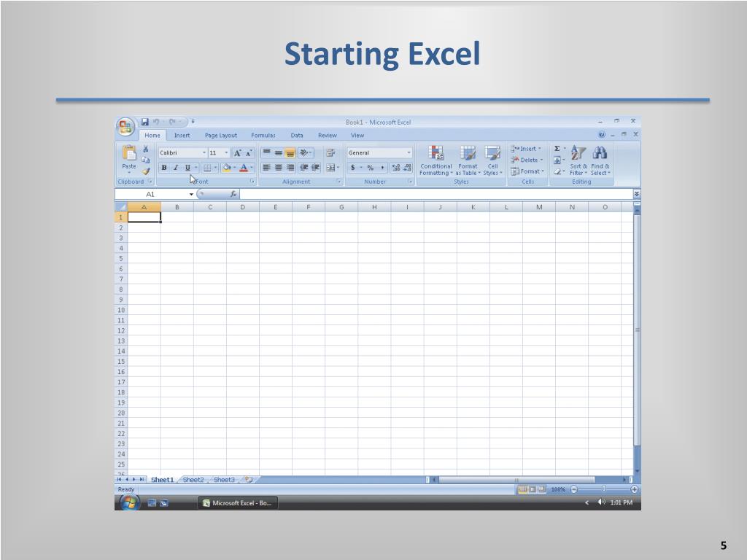
Task: Click the Show Desktop taskbar icon
Action: 152,503
